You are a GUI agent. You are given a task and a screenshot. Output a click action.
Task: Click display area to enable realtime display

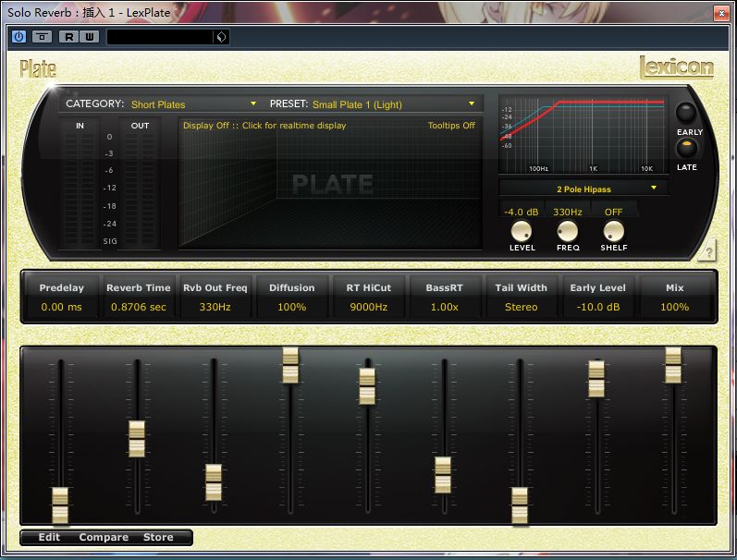330,183
